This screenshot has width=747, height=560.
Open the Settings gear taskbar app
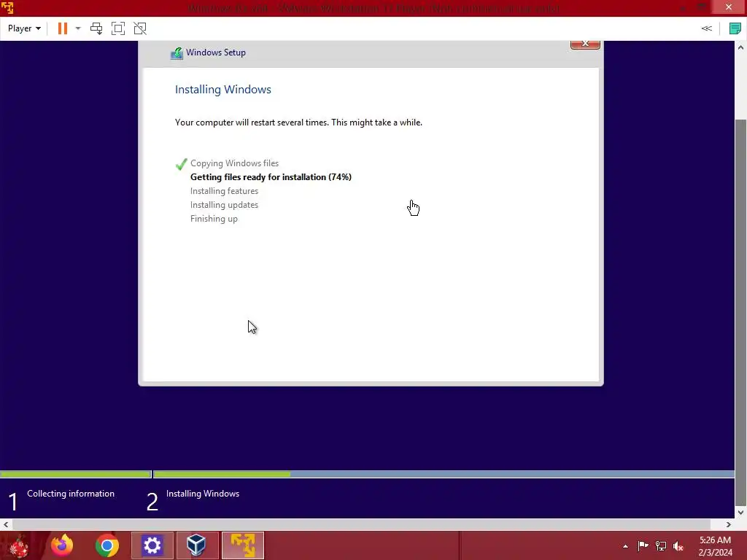point(152,545)
